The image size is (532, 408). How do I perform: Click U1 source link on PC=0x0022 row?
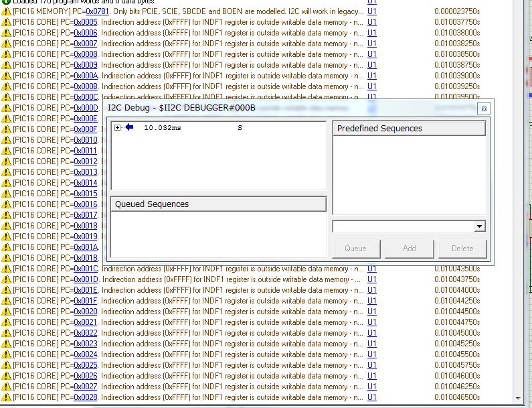tap(372, 333)
